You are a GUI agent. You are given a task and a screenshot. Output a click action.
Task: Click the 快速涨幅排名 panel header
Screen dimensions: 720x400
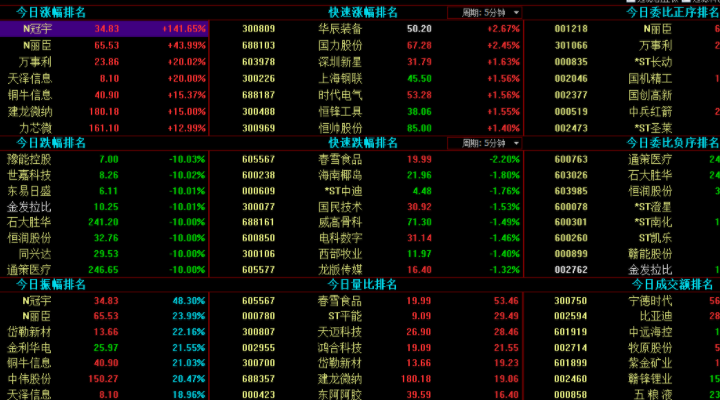click(363, 12)
